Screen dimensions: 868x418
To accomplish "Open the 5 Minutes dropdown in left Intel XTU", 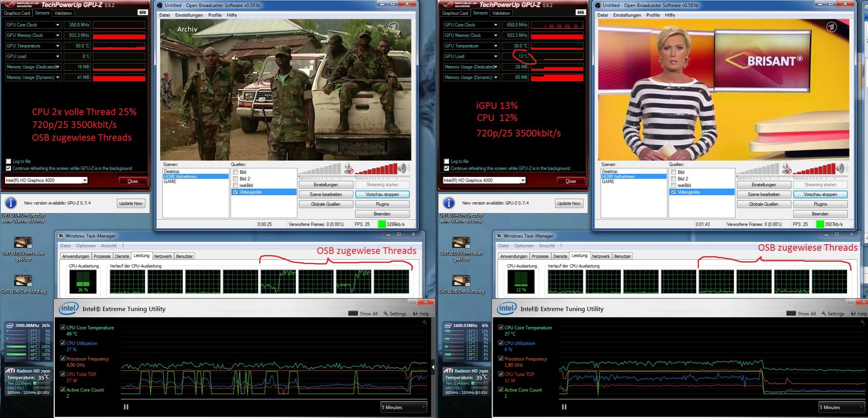I will tap(403, 407).
